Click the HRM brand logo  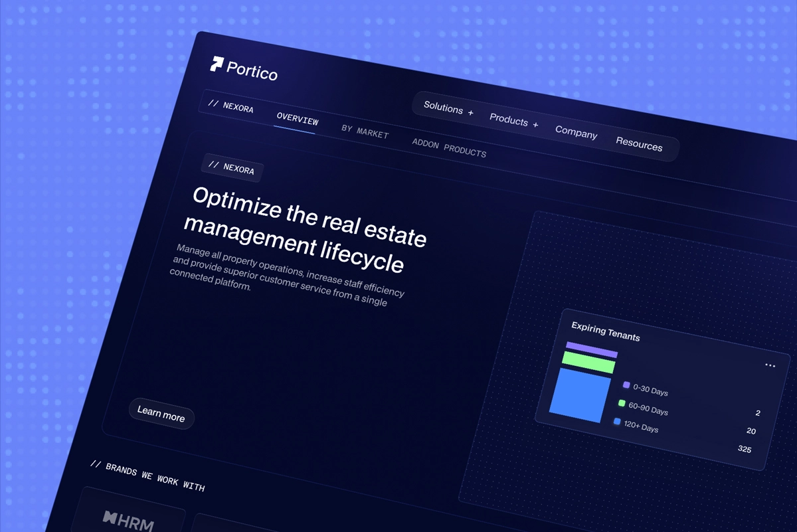click(x=128, y=521)
